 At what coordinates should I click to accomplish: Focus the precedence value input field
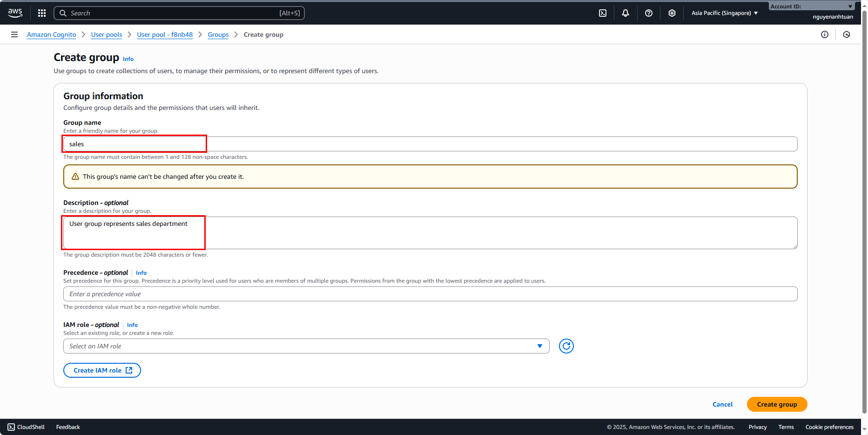click(x=430, y=294)
